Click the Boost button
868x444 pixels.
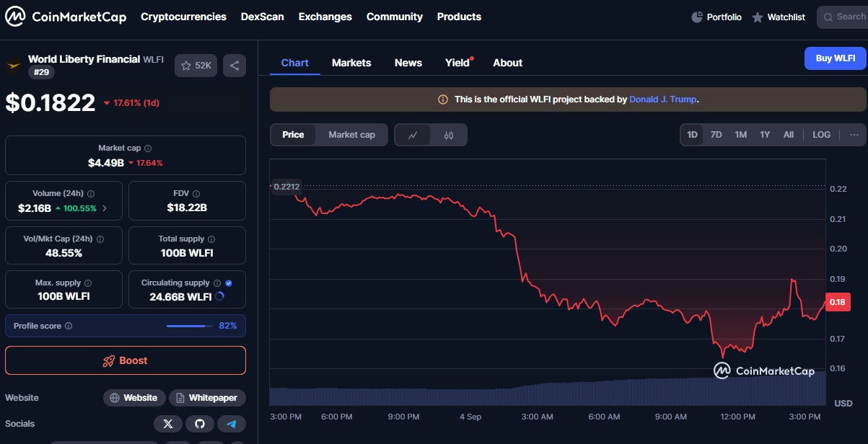(x=126, y=360)
